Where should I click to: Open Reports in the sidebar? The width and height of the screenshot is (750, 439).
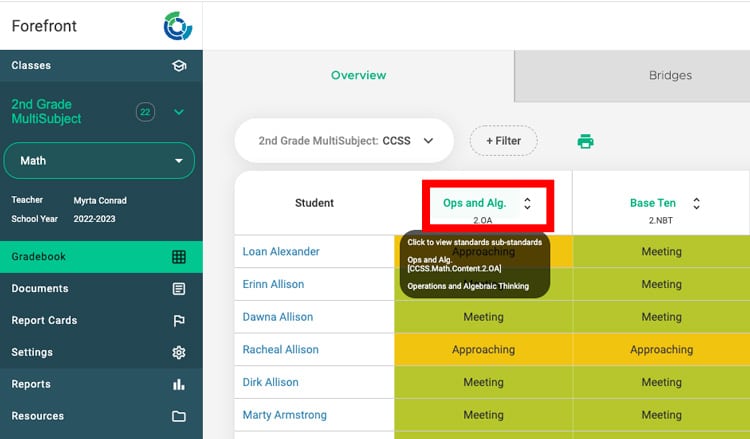pos(101,384)
